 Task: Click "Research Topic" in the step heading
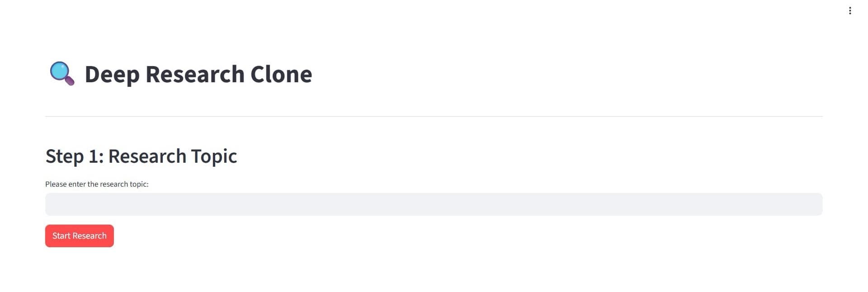point(172,156)
